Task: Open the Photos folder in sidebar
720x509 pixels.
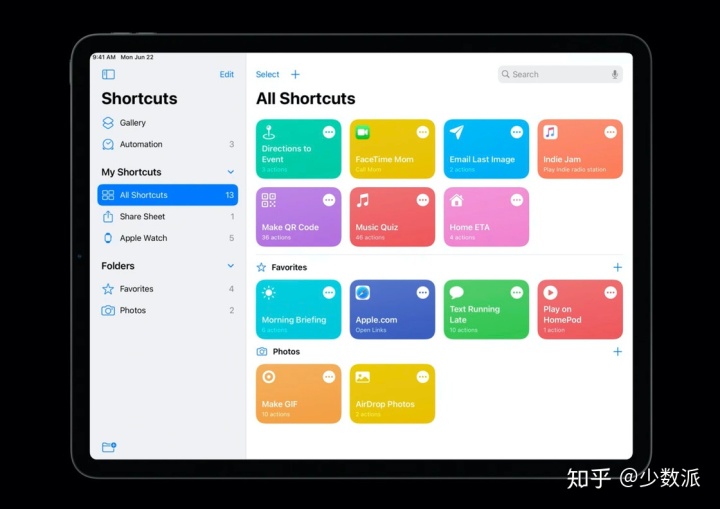Action: [x=168, y=310]
